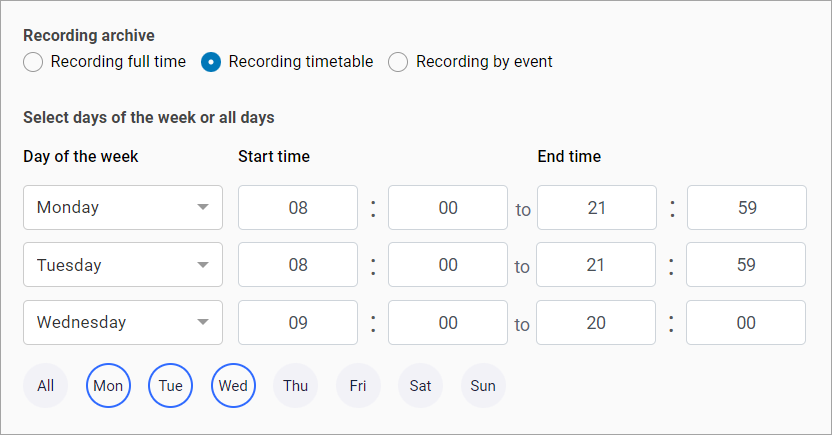Open the Monday day dropdown

[x=122, y=208]
